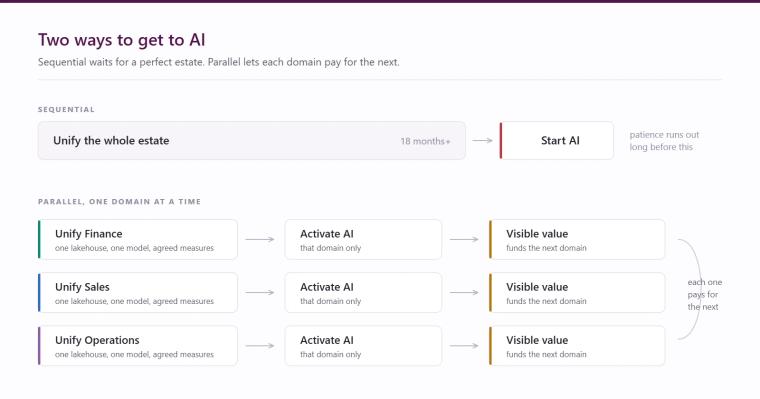The height and width of the screenshot is (399, 760).
Task: Click 'Activate AI' card in the Sales row
Action: [363, 293]
